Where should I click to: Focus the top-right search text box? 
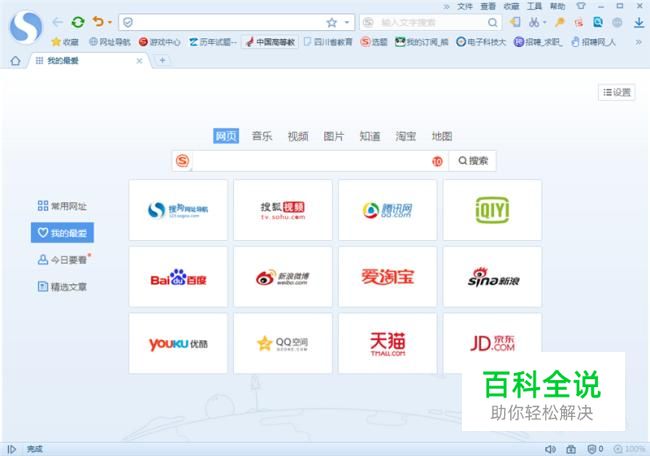point(431,22)
